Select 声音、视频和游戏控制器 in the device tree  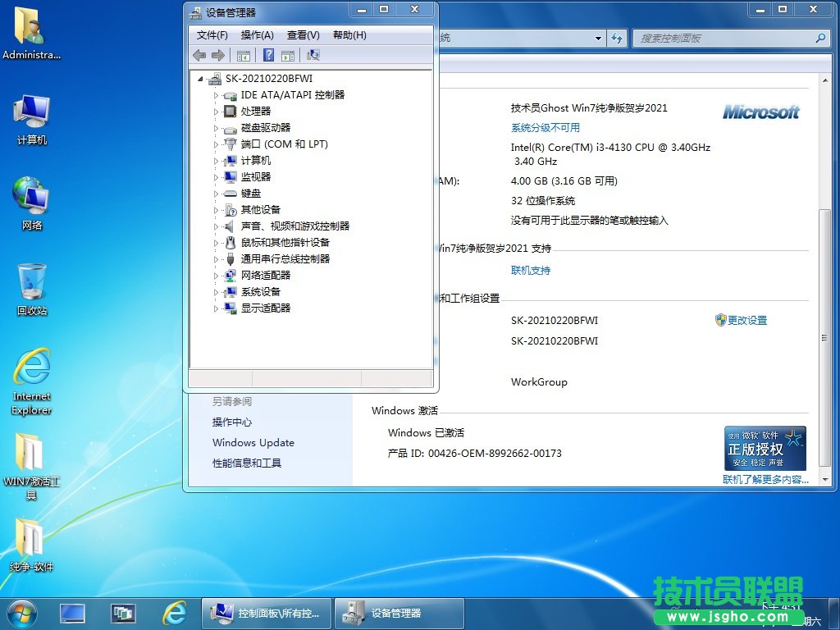pos(294,226)
